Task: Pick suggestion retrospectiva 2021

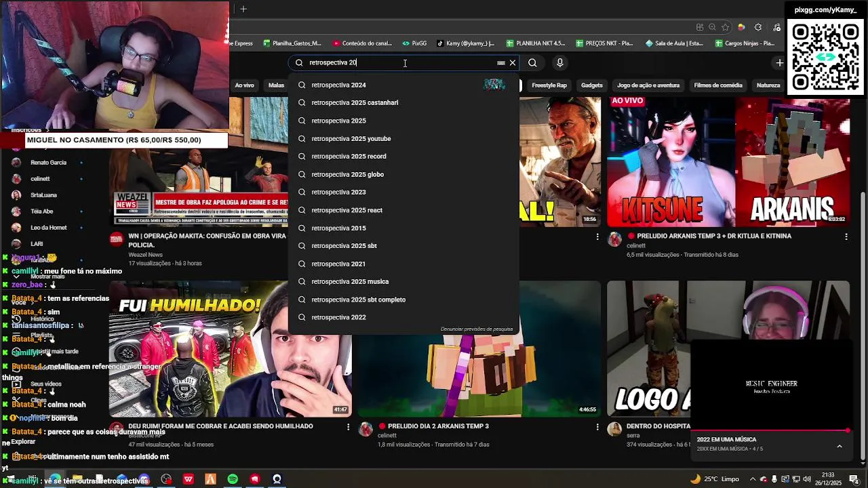Action: pos(403,264)
